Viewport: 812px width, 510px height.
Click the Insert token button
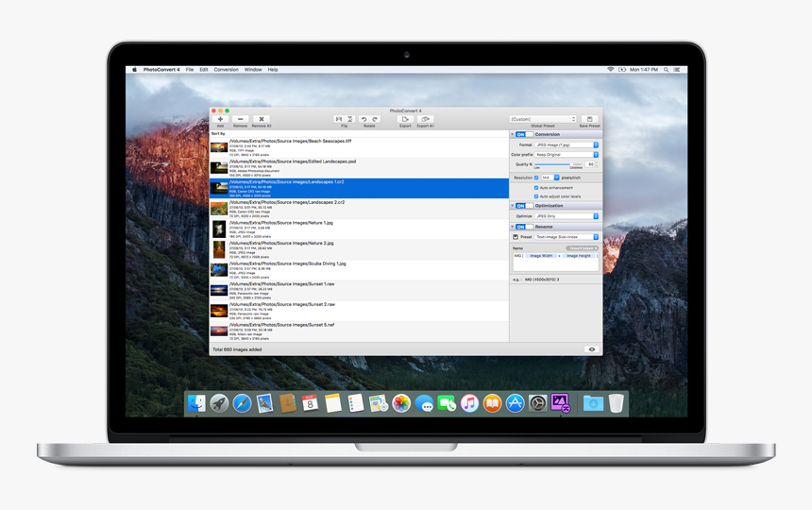(x=582, y=248)
